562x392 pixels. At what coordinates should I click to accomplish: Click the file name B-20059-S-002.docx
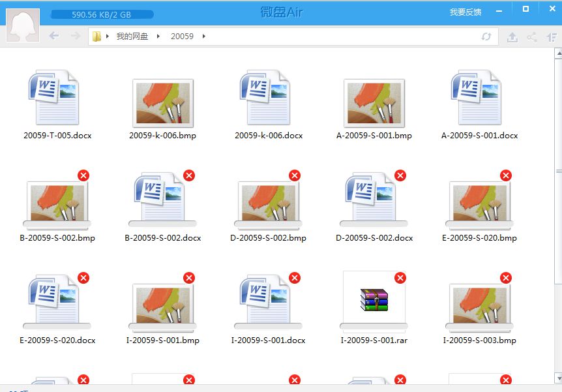click(x=163, y=238)
